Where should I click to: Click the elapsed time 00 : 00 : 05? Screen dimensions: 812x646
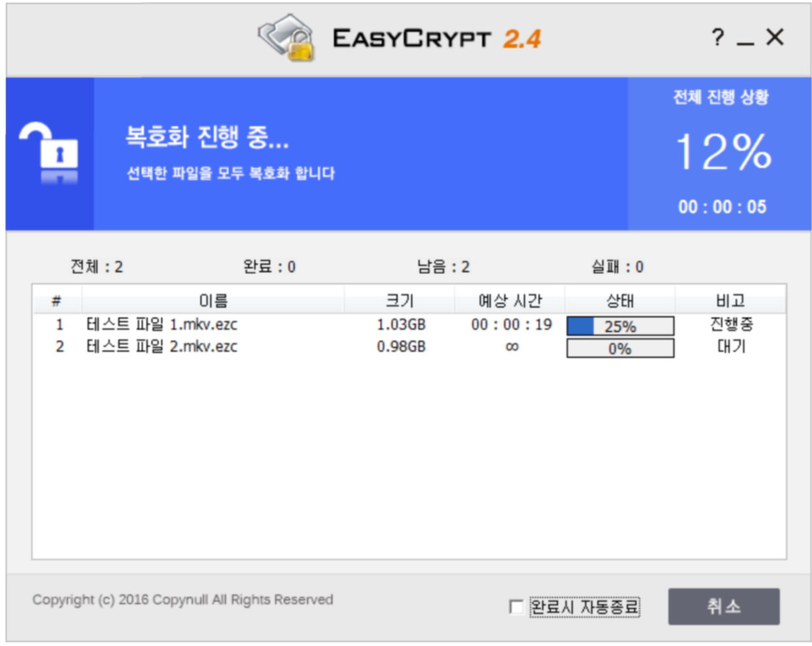point(722,207)
